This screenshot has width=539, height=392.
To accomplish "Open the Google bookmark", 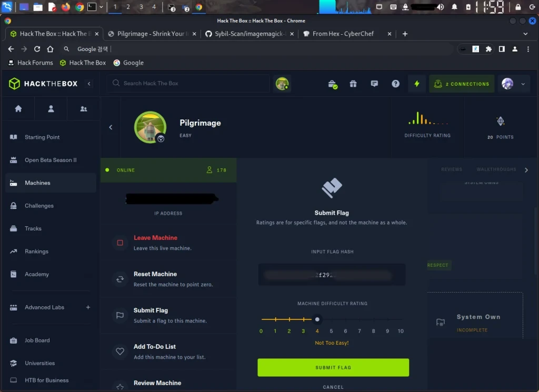I will (128, 63).
